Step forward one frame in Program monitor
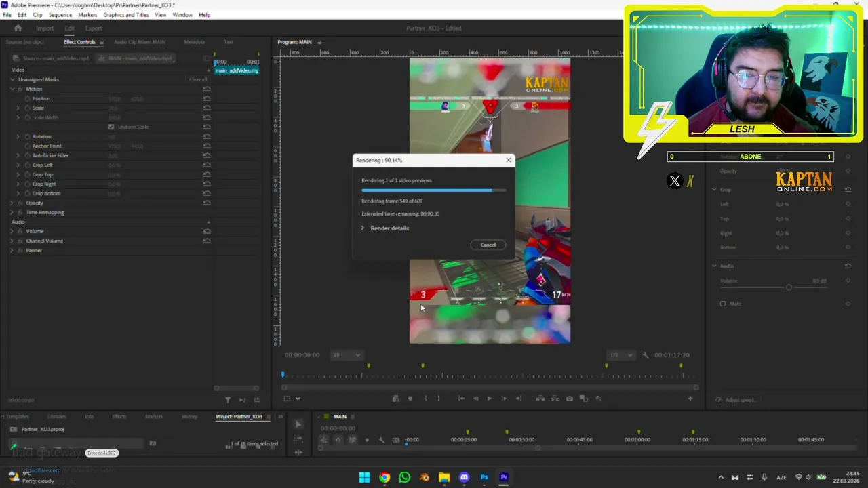Viewport: 868px width, 488px height. 503,399
